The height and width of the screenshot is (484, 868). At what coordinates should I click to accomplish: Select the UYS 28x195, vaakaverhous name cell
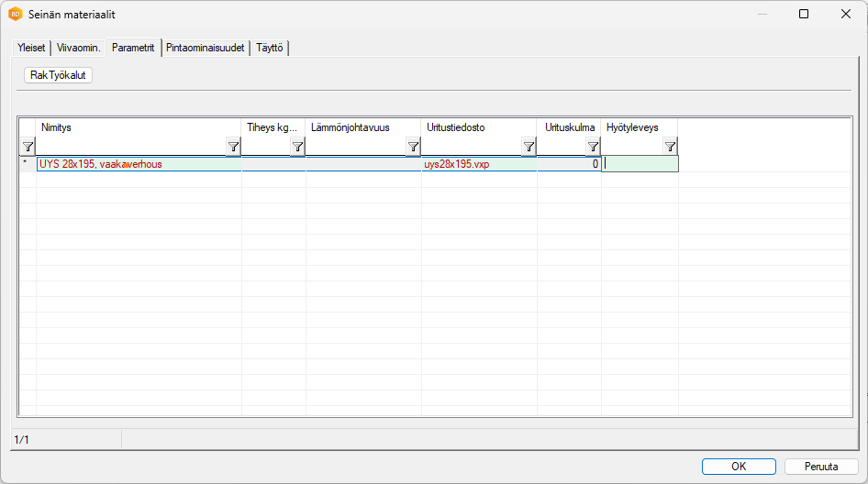pos(138,164)
